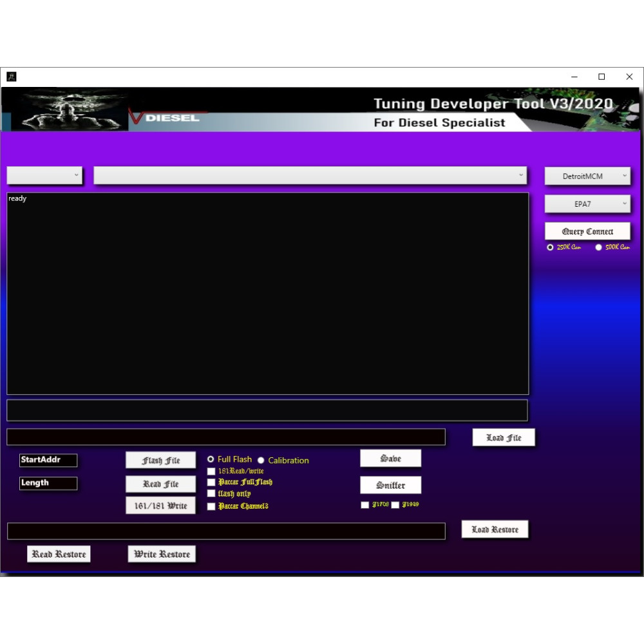Screen dimensions: 644x644
Task: Click the application icon in the title bar
Action: click(x=10, y=76)
